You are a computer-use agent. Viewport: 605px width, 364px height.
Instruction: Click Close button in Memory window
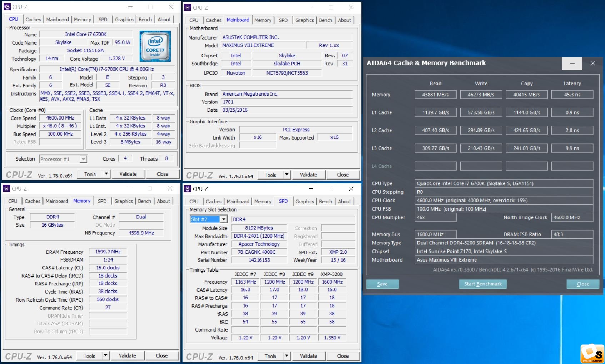[x=162, y=356]
